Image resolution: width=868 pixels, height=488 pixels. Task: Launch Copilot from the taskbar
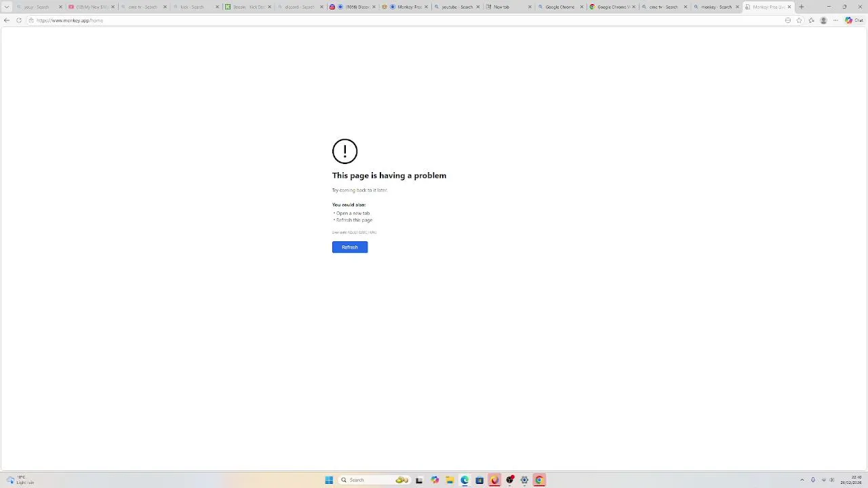pyautogui.click(x=435, y=480)
